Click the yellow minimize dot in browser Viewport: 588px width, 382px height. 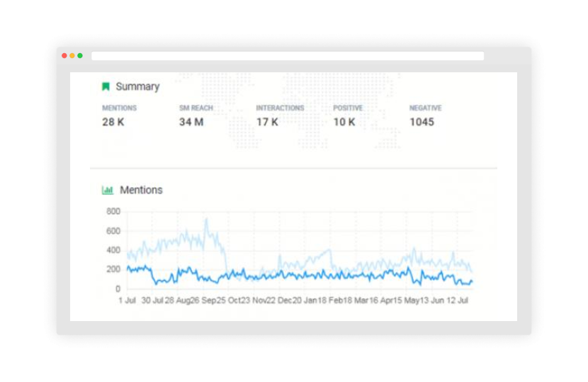pyautogui.click(x=72, y=56)
